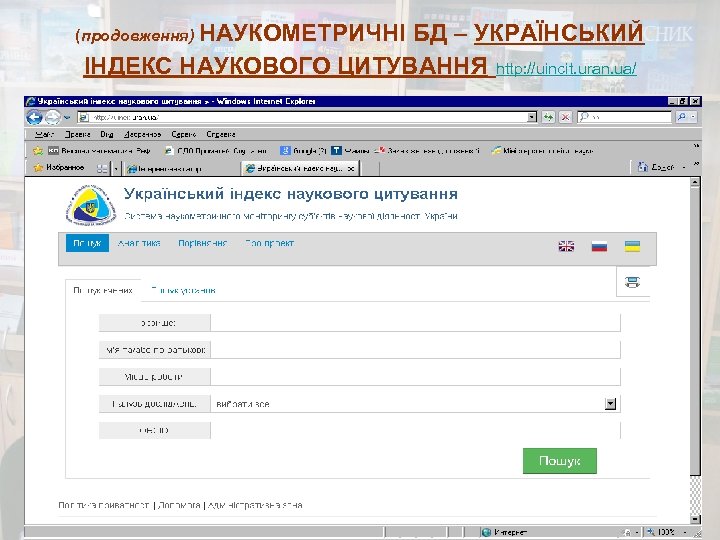Open the search provider dropdown arrow
720x540 pixels.
(693, 117)
